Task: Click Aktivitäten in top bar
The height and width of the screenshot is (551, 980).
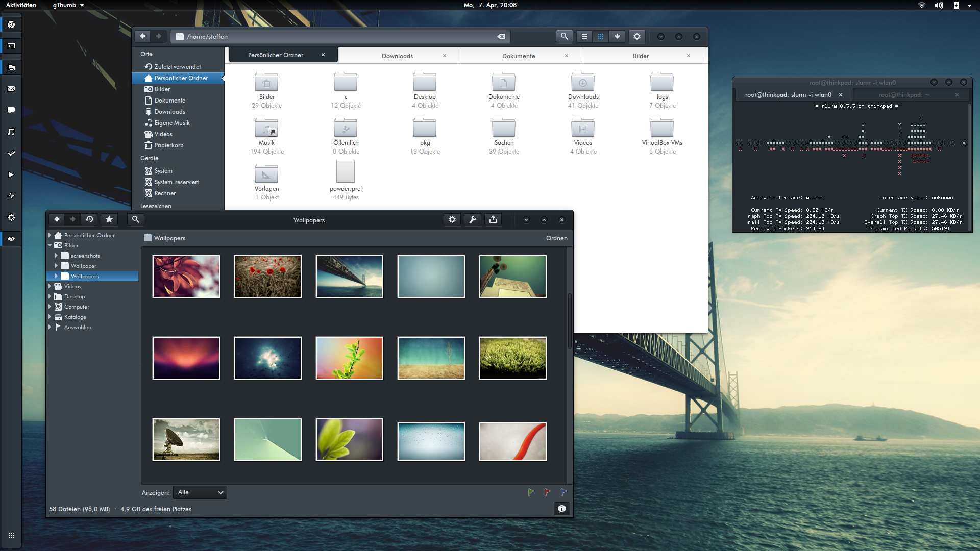Action: coord(21,5)
